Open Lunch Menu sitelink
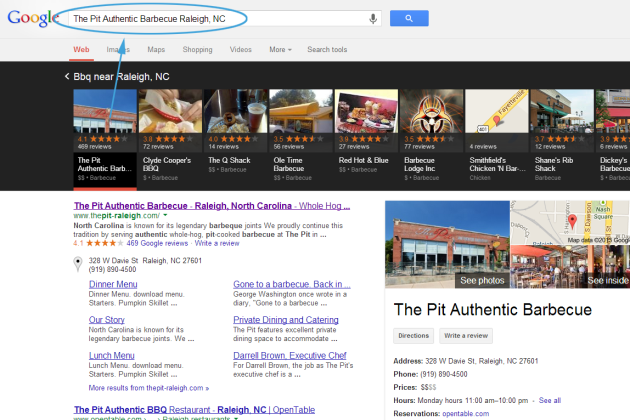The height and width of the screenshot is (420, 630). pos(111,356)
